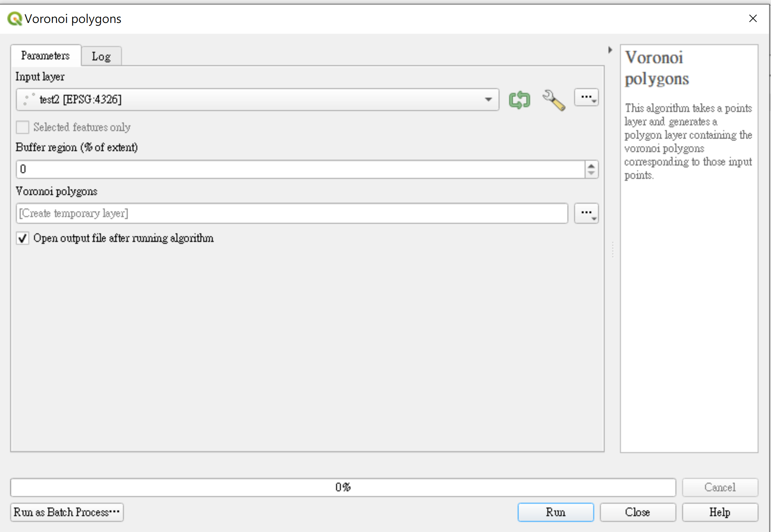This screenshot has width=771, height=532.
Task: Increase buffer region with up arrow
Action: point(591,166)
